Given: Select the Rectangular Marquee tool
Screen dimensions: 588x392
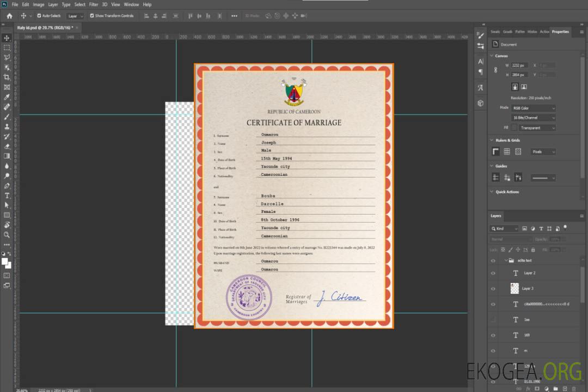Looking at the screenshot, I should (7, 48).
